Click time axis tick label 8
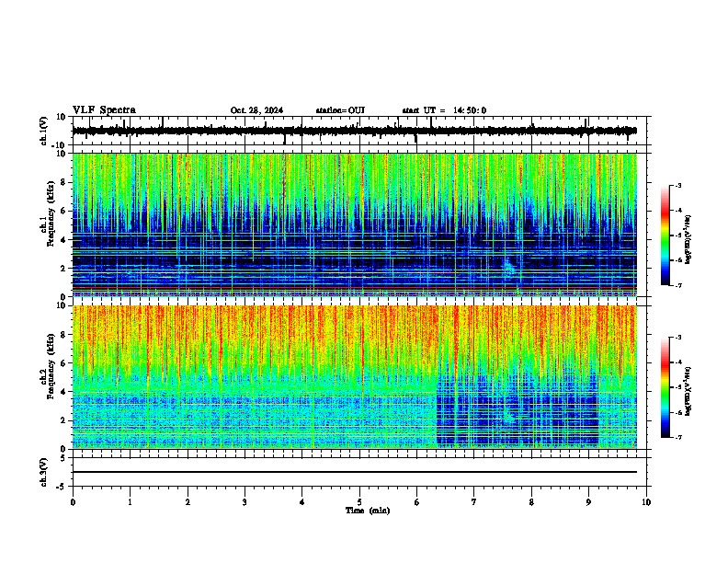The image size is (728, 563). pos(531,502)
